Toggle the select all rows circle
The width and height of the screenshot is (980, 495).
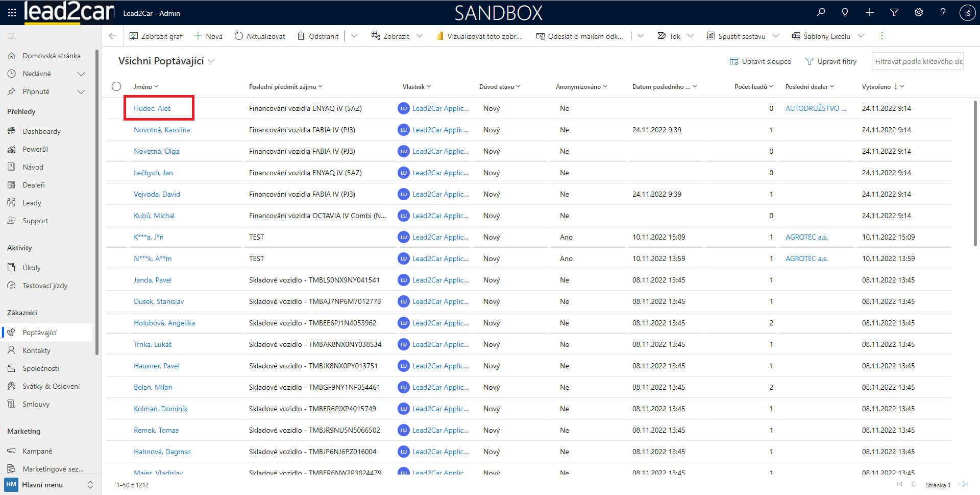tap(116, 86)
